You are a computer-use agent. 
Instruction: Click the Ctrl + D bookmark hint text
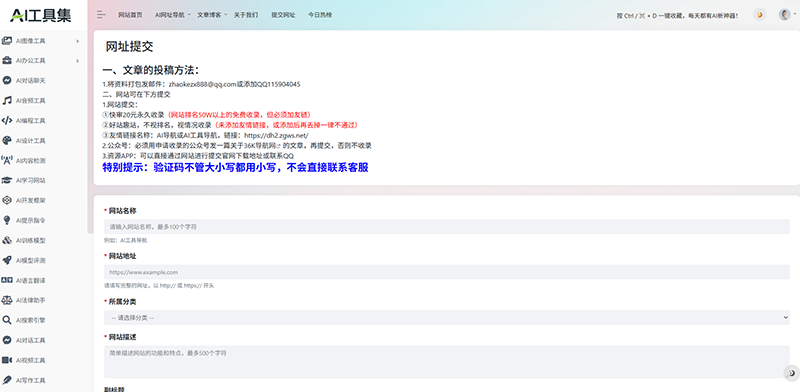pyautogui.click(x=678, y=16)
